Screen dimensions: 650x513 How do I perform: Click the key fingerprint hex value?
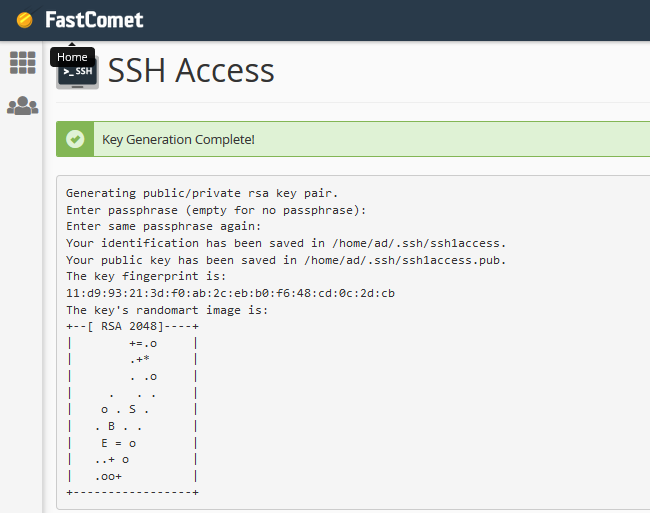click(230, 293)
